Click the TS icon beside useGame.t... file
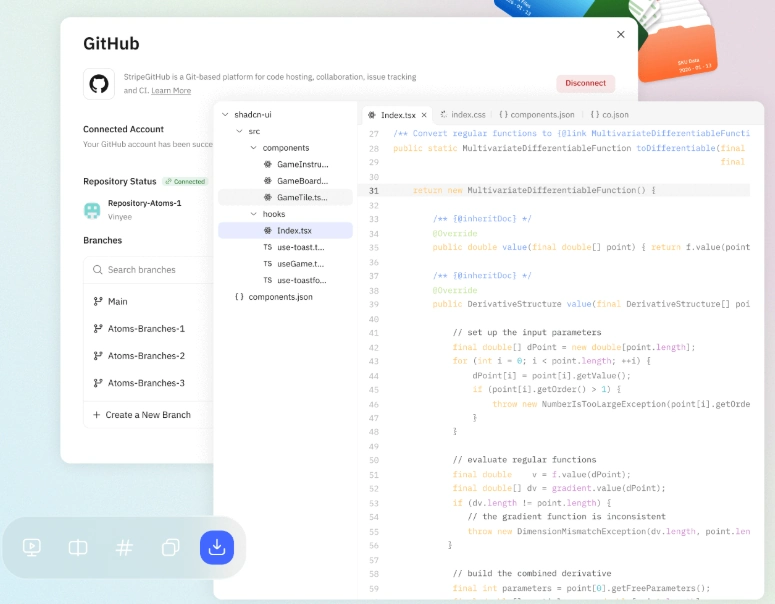775x604 pixels. (267, 264)
